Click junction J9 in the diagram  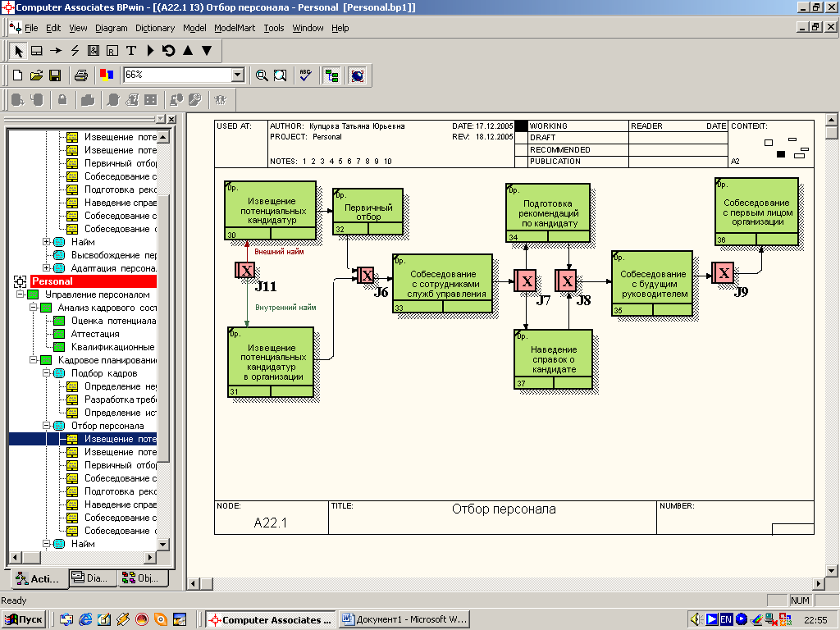click(723, 273)
